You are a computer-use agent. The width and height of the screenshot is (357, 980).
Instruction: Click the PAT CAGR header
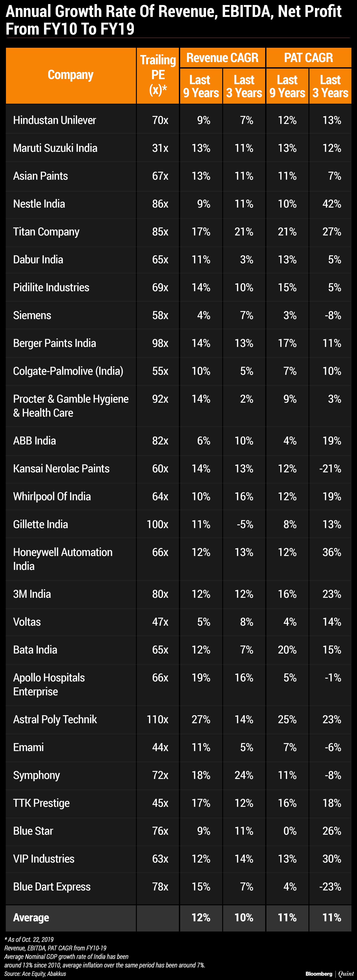pyautogui.click(x=308, y=58)
